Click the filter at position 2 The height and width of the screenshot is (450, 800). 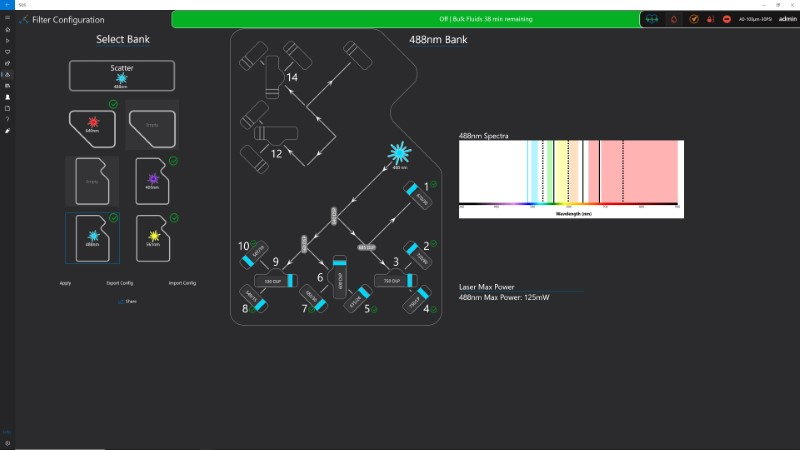pos(418,255)
